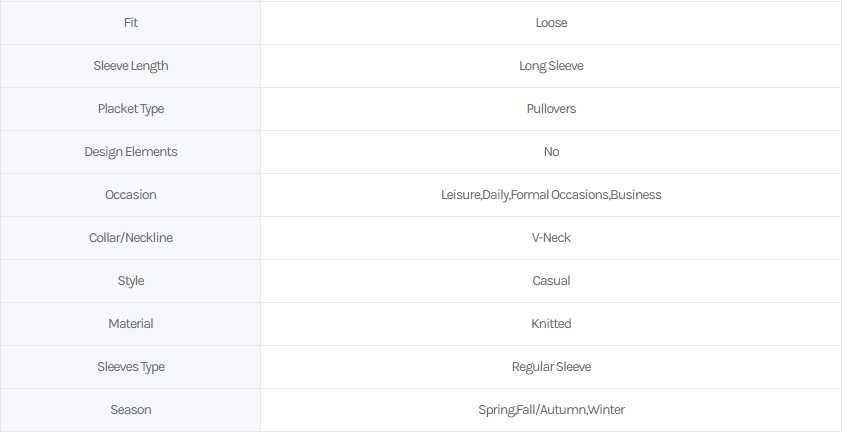
Task: Select the V-Neck value
Action: point(551,238)
